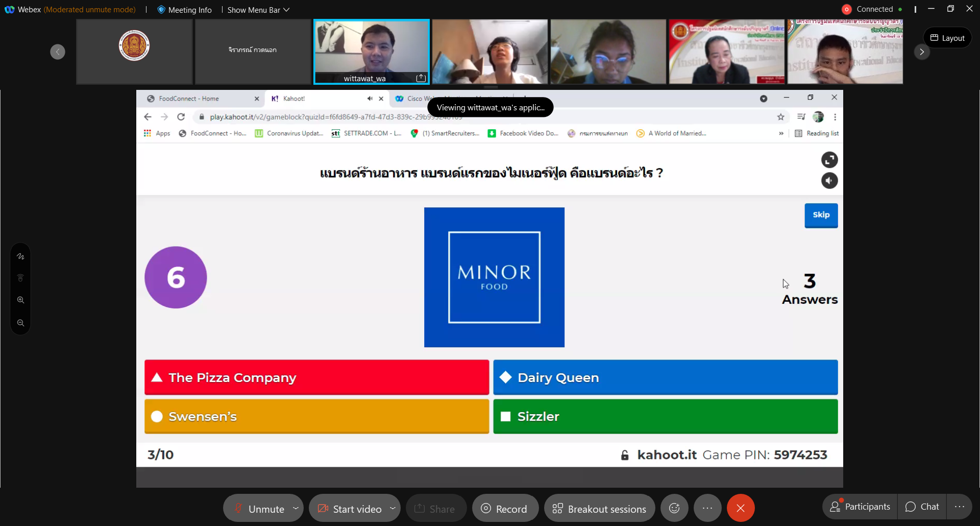The width and height of the screenshot is (980, 526).
Task: Select The Pizza Company answer
Action: 316,377
